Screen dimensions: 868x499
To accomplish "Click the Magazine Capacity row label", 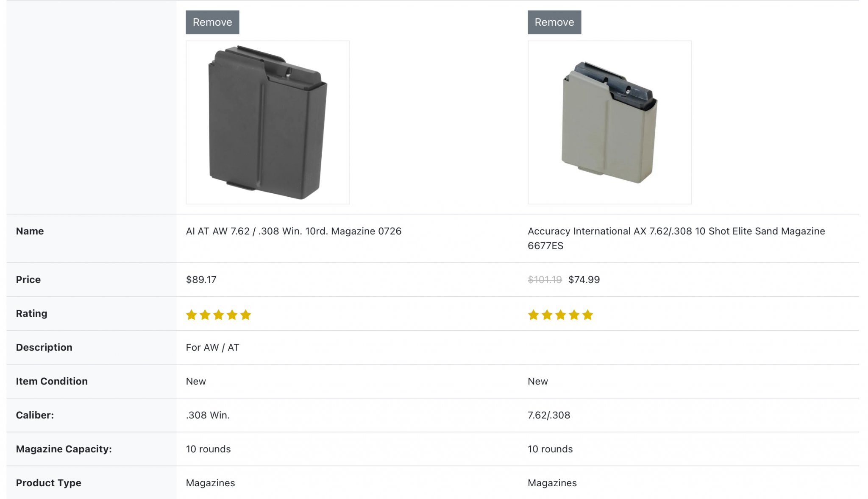I will (64, 449).
